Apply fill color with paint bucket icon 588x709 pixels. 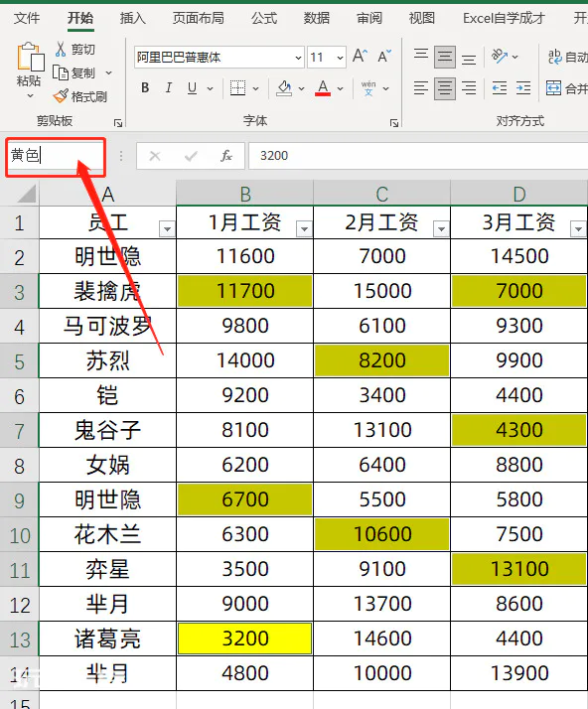[x=284, y=88]
